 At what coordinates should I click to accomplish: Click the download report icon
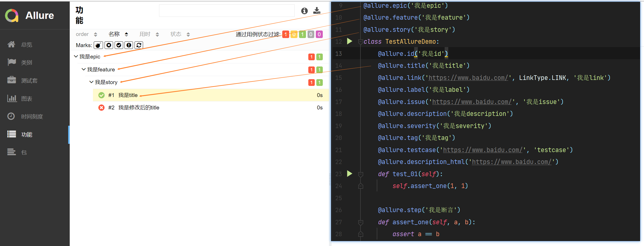click(317, 11)
